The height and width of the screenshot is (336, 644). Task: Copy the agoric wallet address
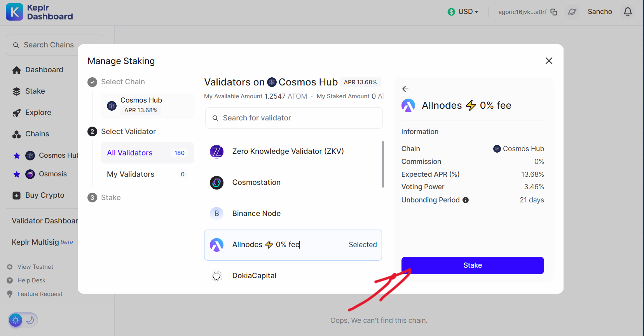554,12
